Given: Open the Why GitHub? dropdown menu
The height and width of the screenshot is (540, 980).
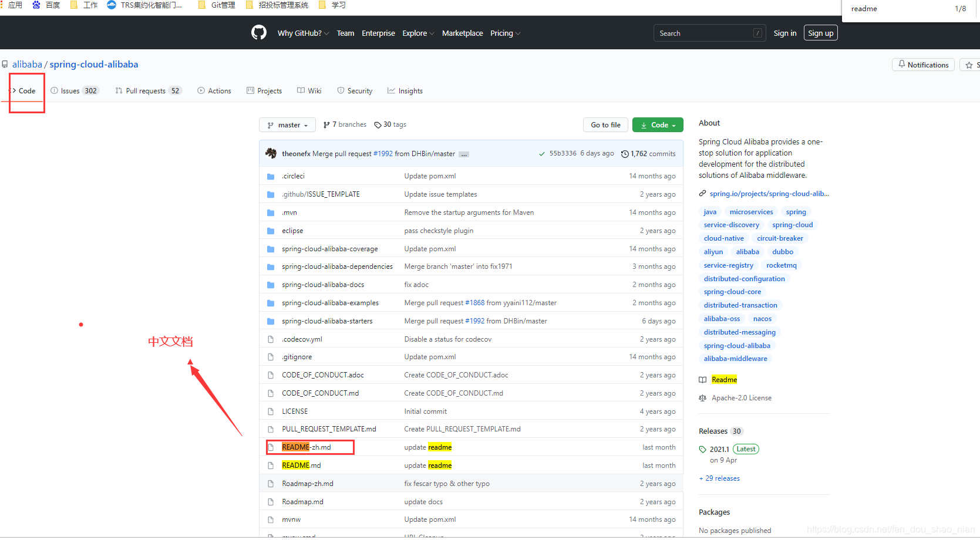Looking at the screenshot, I should (x=303, y=33).
